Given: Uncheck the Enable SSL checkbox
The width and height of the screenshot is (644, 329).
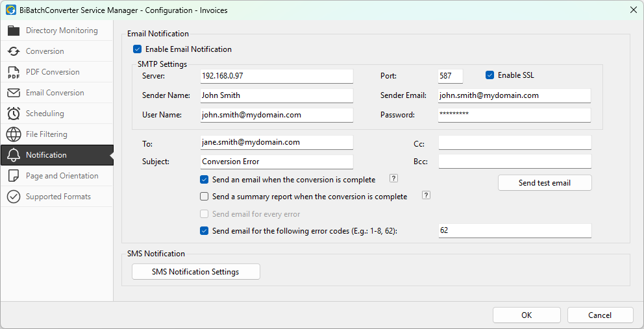Looking at the screenshot, I should [490, 75].
